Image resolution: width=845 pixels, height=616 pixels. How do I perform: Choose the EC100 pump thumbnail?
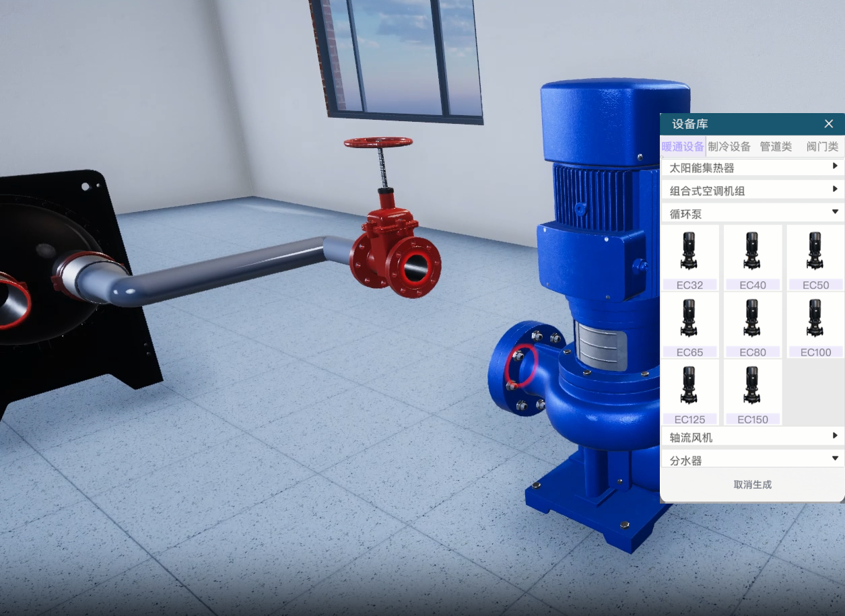coord(815,318)
